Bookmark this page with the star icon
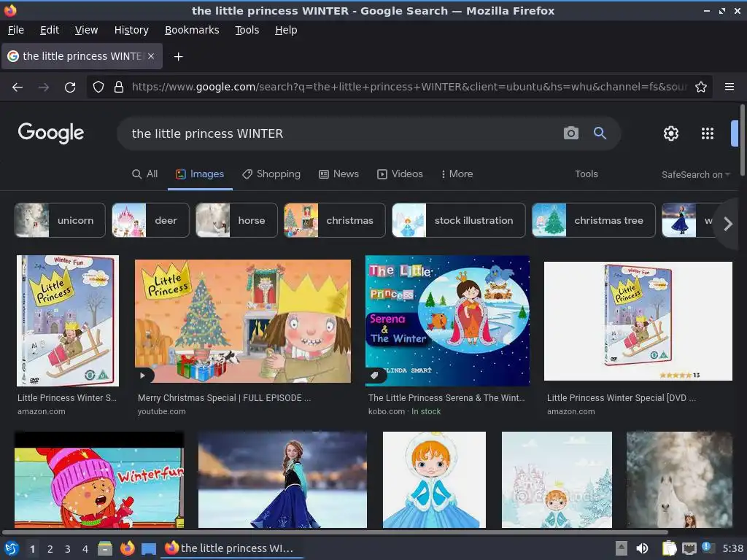Image resolution: width=747 pixels, height=560 pixels. [x=701, y=87]
